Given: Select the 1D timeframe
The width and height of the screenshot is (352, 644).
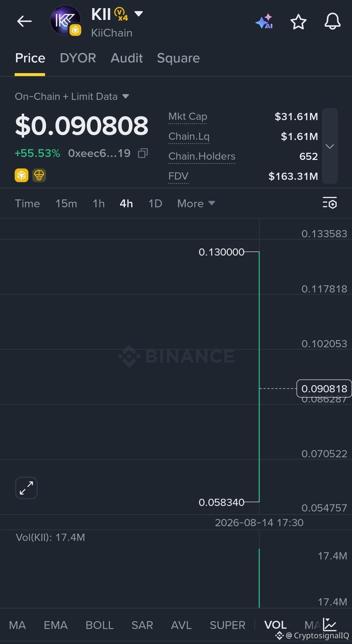Looking at the screenshot, I should tap(155, 203).
